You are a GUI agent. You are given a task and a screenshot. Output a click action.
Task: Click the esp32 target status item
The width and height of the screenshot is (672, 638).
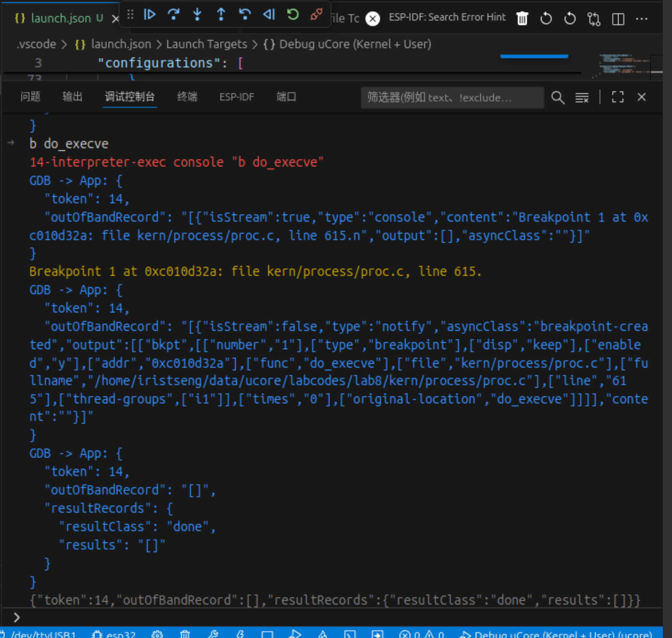(x=114, y=634)
